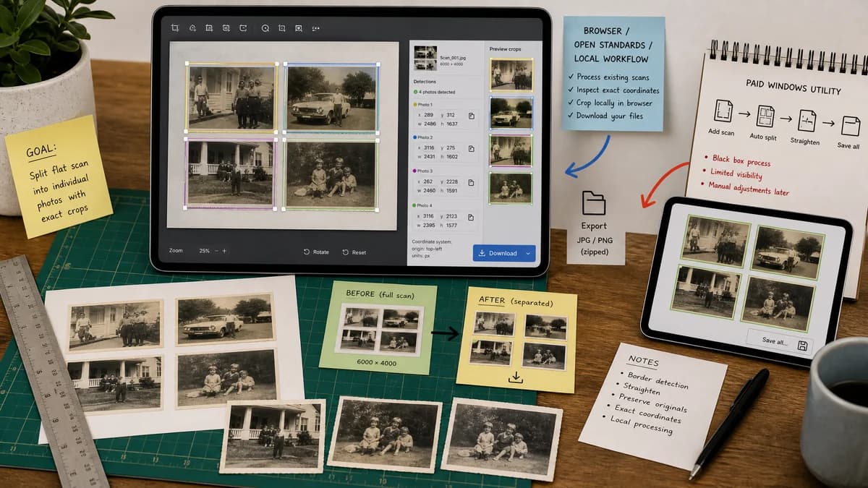
Task: Grab the blue crop box's top-right handle
Action: tap(378, 64)
